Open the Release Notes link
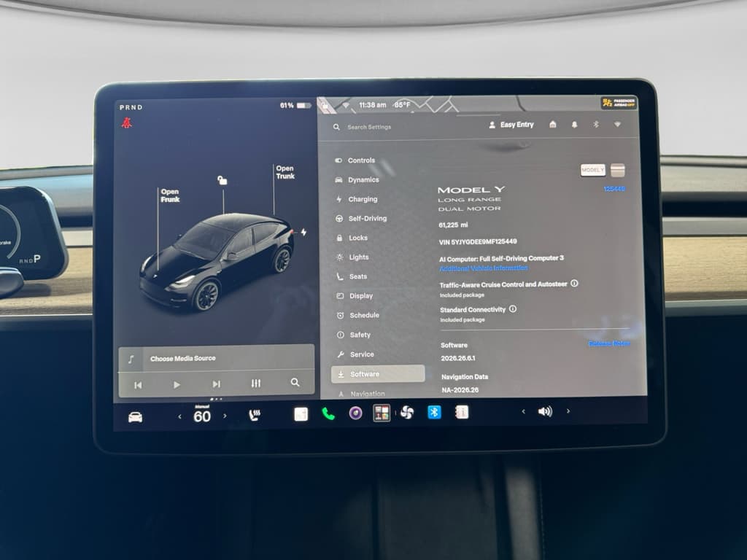Image resolution: width=747 pixels, height=560 pixels. [609, 343]
